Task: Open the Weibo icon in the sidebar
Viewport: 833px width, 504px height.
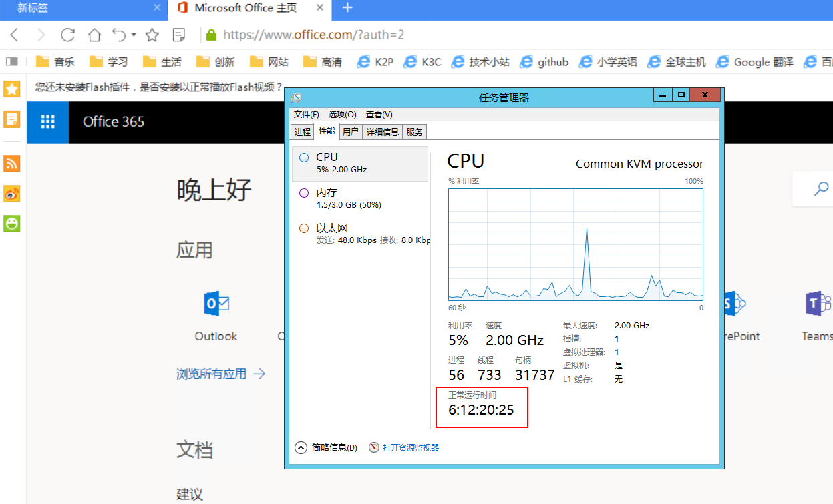Action: pyautogui.click(x=12, y=194)
